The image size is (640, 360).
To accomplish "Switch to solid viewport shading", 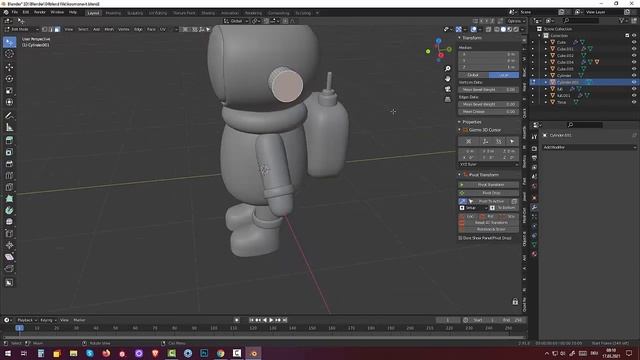I will (x=503, y=29).
